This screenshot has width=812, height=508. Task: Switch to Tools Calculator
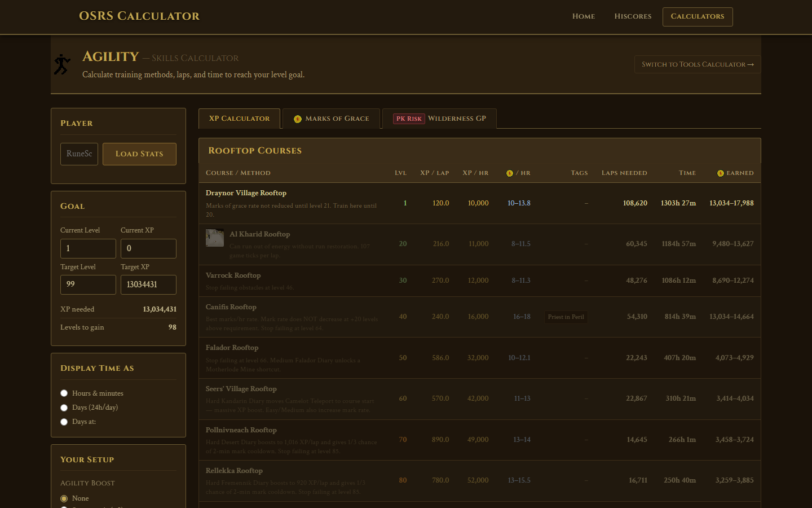click(x=698, y=64)
